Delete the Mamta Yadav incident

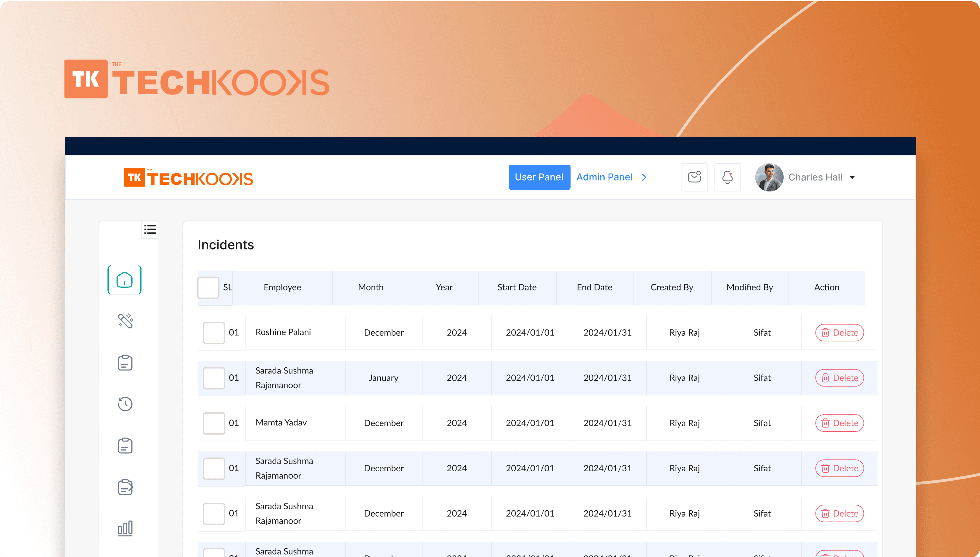[839, 423]
